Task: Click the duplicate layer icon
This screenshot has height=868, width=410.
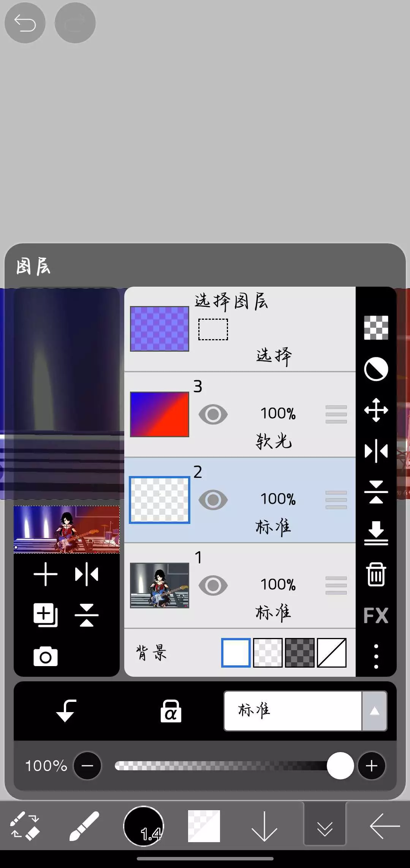Action: tap(46, 615)
